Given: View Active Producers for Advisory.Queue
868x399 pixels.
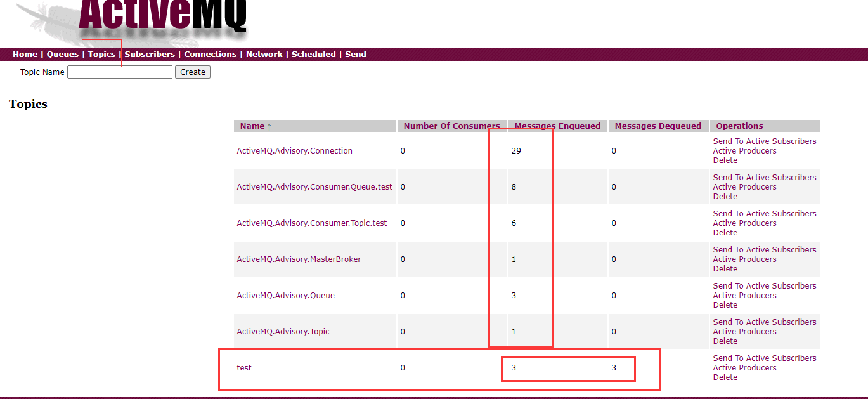Looking at the screenshot, I should point(744,296).
